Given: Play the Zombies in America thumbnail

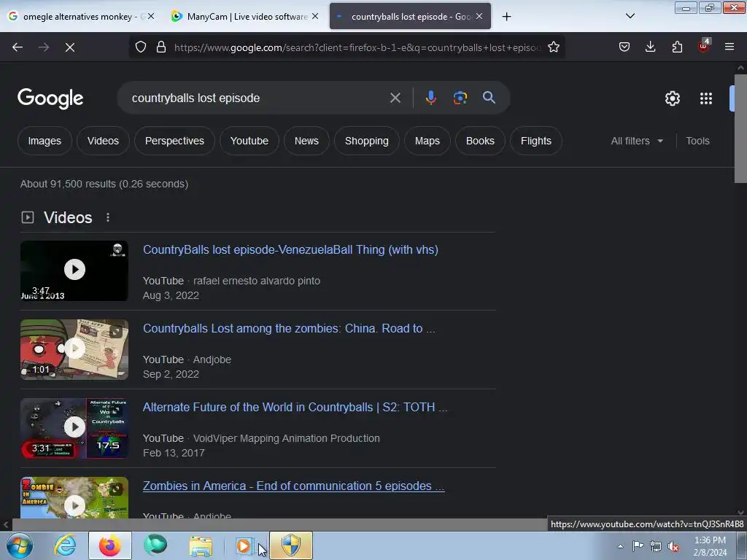Looking at the screenshot, I should click(74, 498).
